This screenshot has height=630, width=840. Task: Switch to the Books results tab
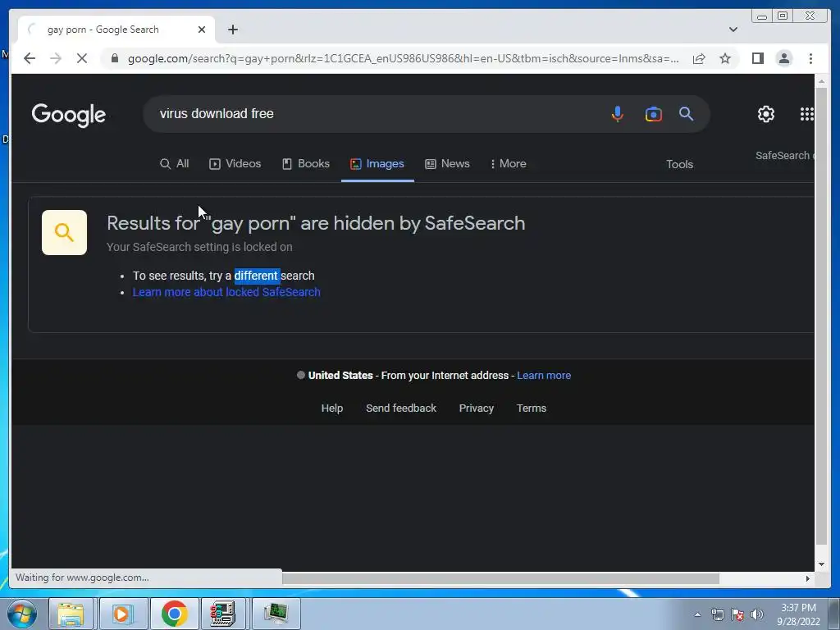tap(306, 164)
